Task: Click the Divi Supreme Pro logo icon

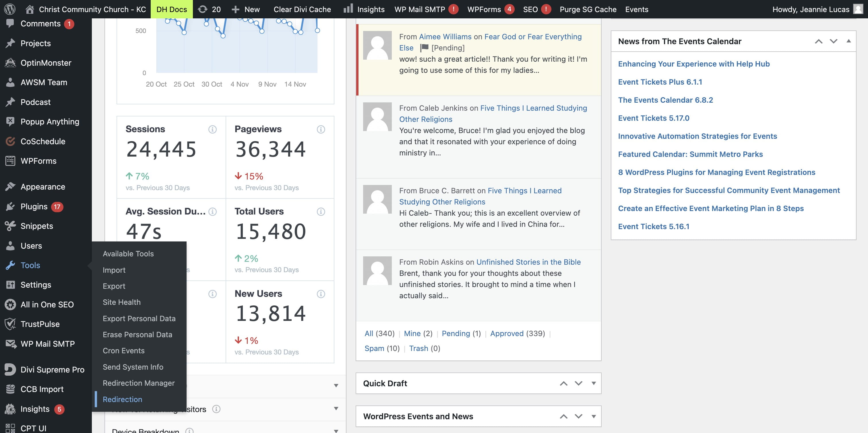Action: point(10,369)
